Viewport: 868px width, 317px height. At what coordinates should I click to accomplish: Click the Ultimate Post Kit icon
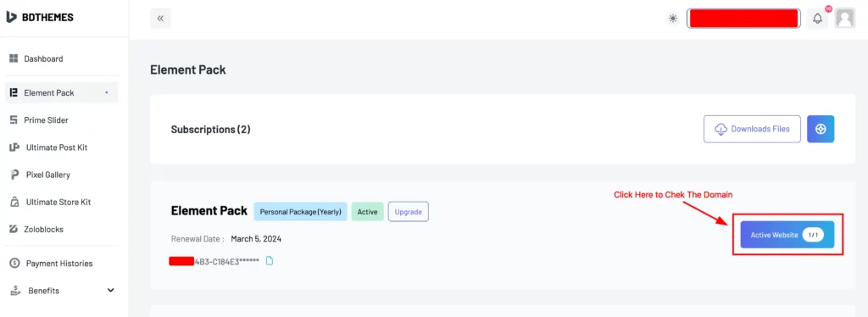(14, 147)
